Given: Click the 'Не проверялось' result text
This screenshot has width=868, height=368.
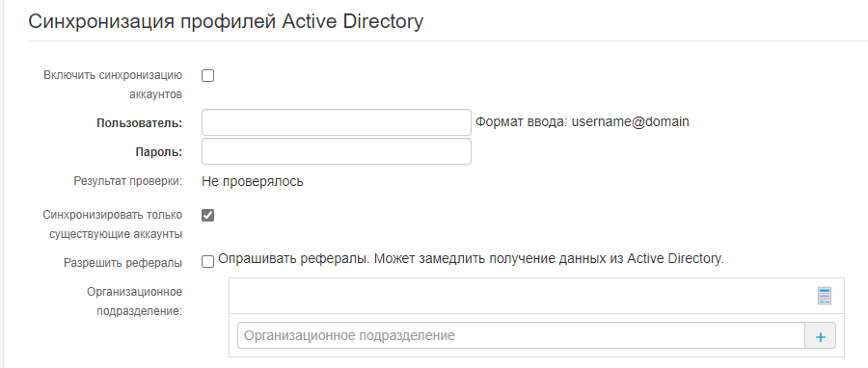Looking at the screenshot, I should point(253,181).
